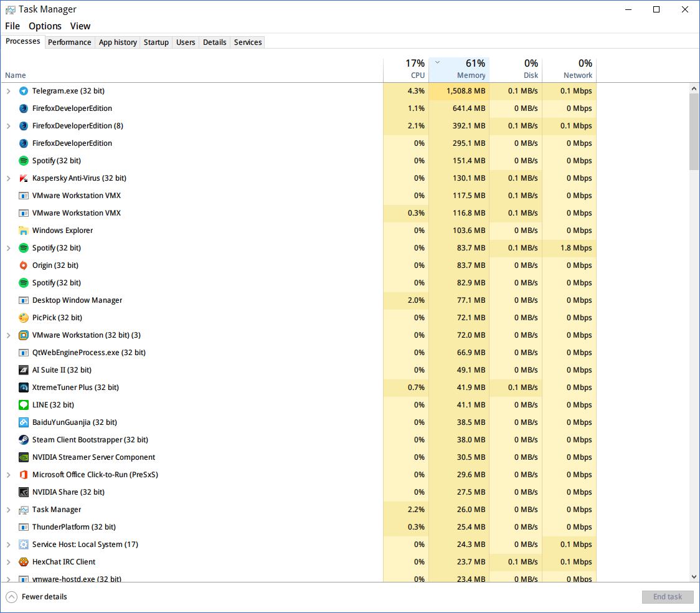This screenshot has height=613, width=700.
Task: Expand Microsoft Office Click-to-Run (PreSxS)
Action: pos(9,475)
